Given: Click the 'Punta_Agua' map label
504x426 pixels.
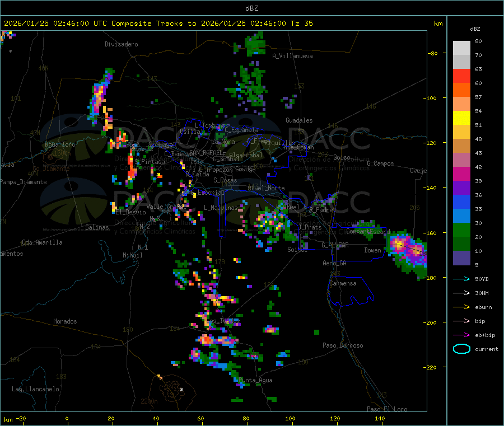Looking at the screenshot, I should pos(255,380).
